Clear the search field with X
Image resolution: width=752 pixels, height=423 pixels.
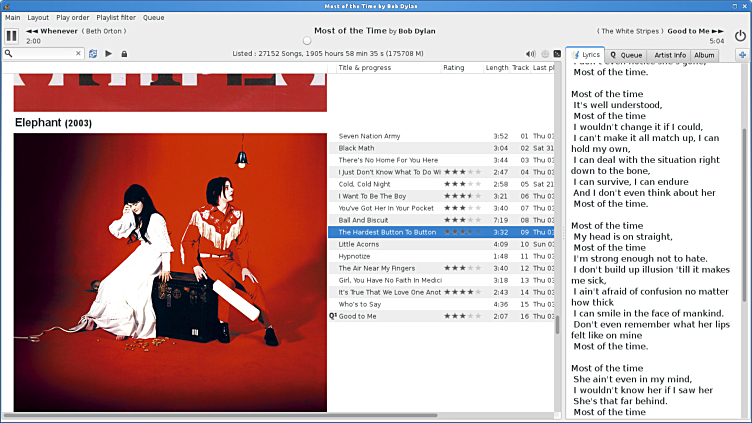coord(80,54)
